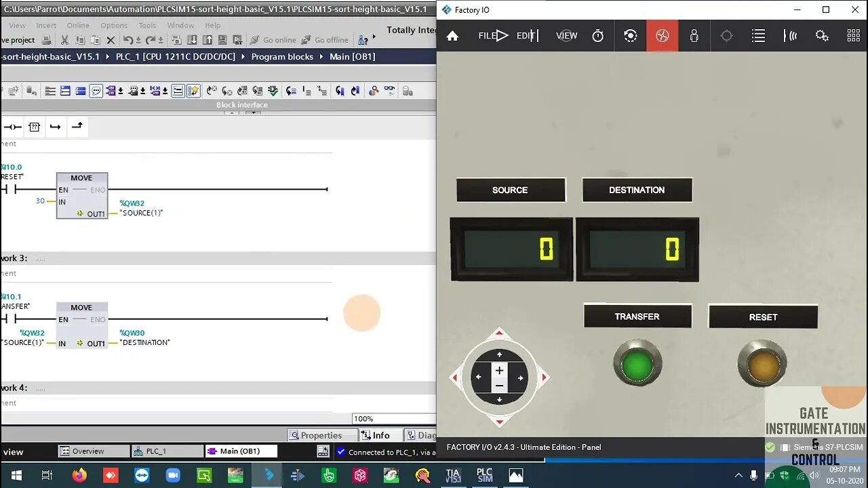
Task: Click Program blocks in breadcrumb path
Action: click(x=282, y=56)
